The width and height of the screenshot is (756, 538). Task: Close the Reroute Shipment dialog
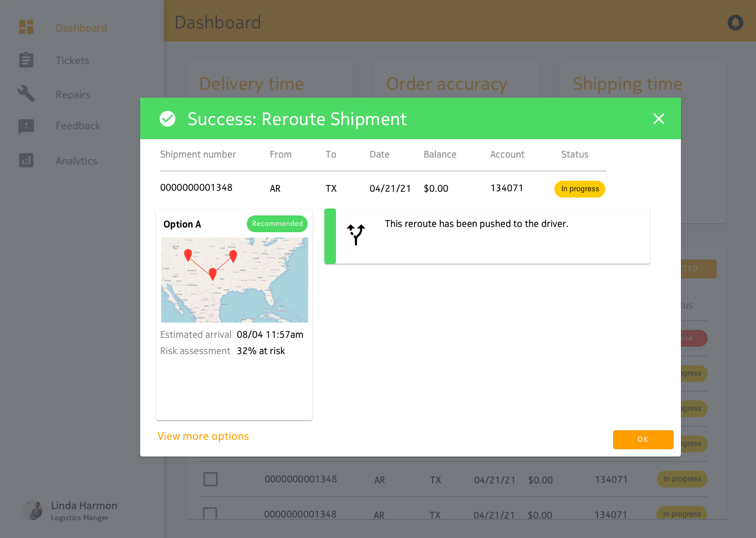pyautogui.click(x=659, y=119)
